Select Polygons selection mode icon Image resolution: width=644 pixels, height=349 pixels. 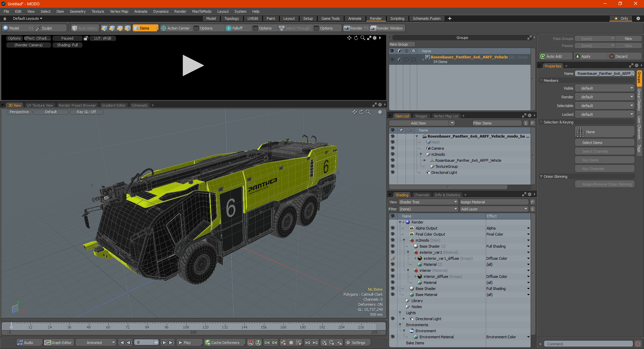120,28
